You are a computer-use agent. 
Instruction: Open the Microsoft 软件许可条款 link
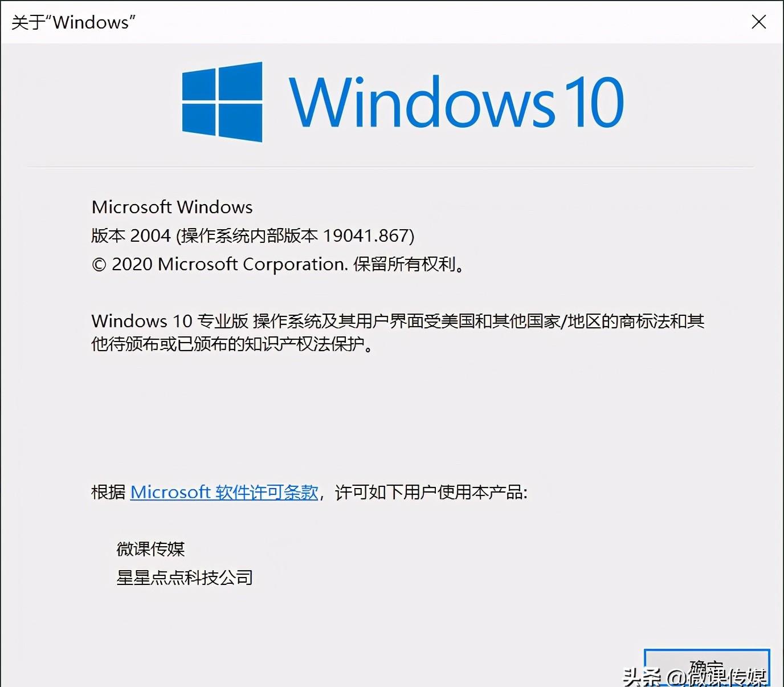click(224, 492)
